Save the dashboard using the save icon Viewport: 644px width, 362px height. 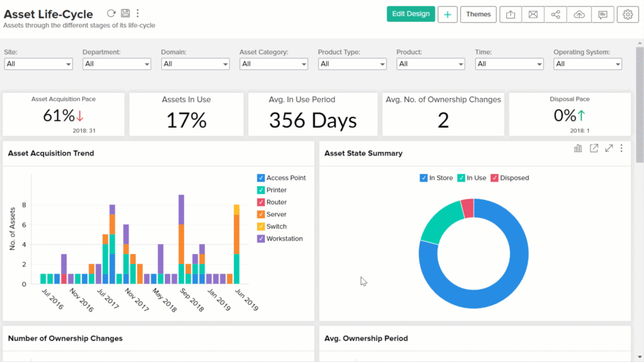click(x=125, y=12)
